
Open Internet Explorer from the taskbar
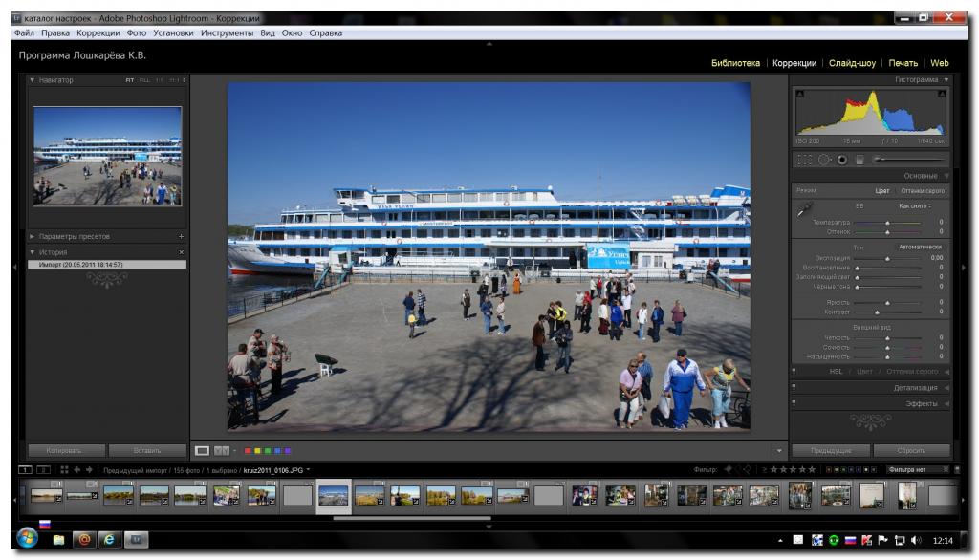pyautogui.click(x=109, y=540)
